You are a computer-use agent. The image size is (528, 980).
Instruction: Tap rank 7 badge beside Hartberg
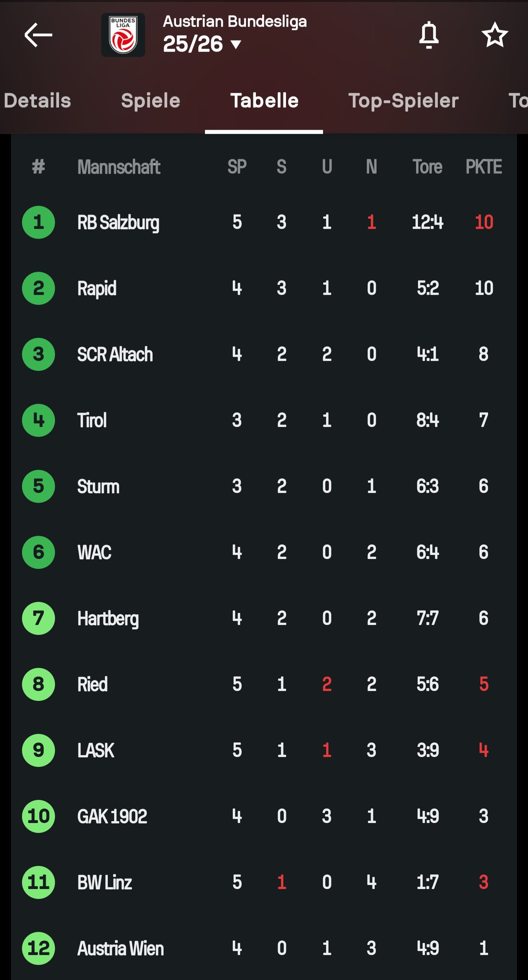point(38,618)
